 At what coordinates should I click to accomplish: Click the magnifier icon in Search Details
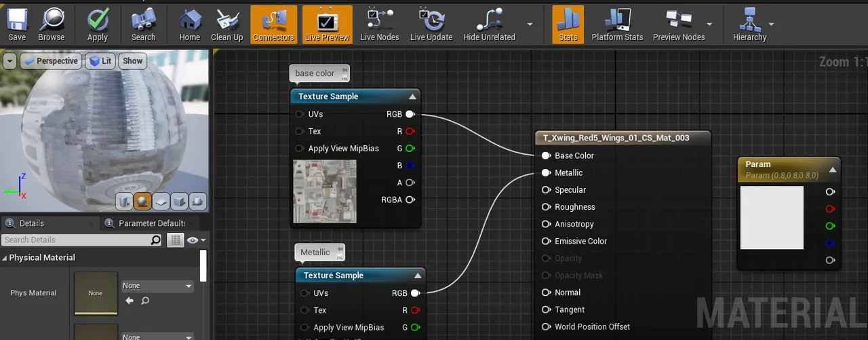click(156, 240)
